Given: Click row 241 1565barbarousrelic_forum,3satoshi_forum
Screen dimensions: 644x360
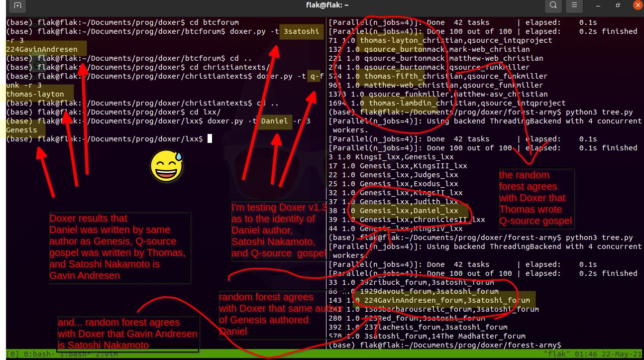Looking at the screenshot, I should click(x=433, y=309).
